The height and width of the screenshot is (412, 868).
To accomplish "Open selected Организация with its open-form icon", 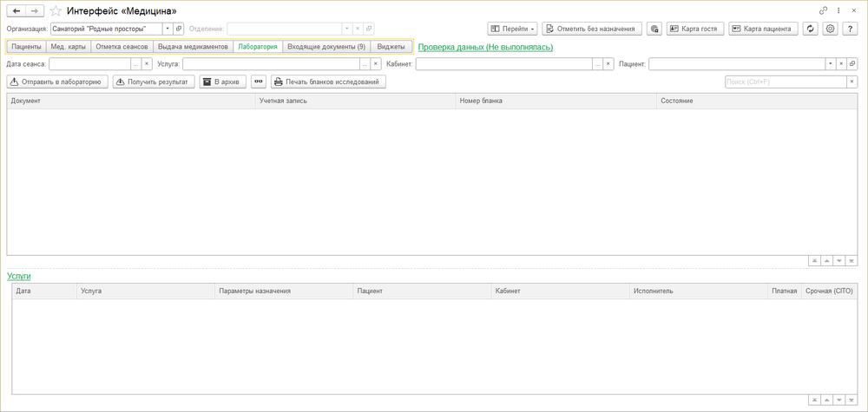I will click(179, 29).
